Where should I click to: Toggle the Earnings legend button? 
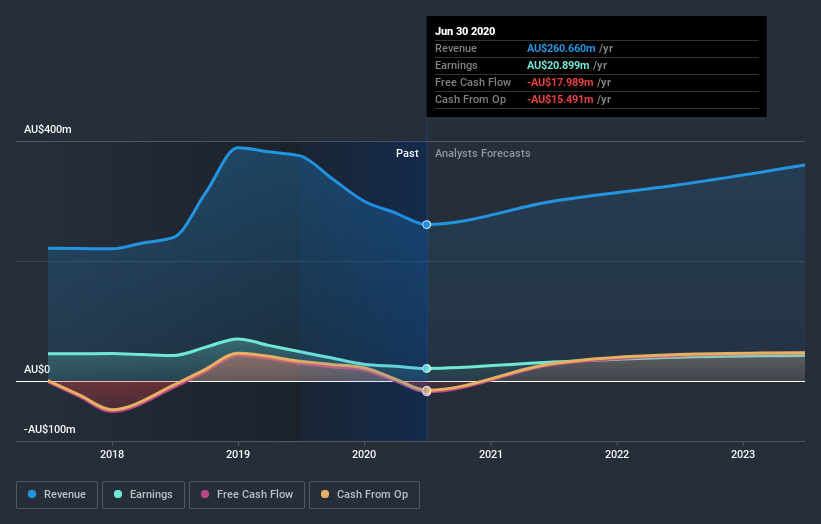143,495
